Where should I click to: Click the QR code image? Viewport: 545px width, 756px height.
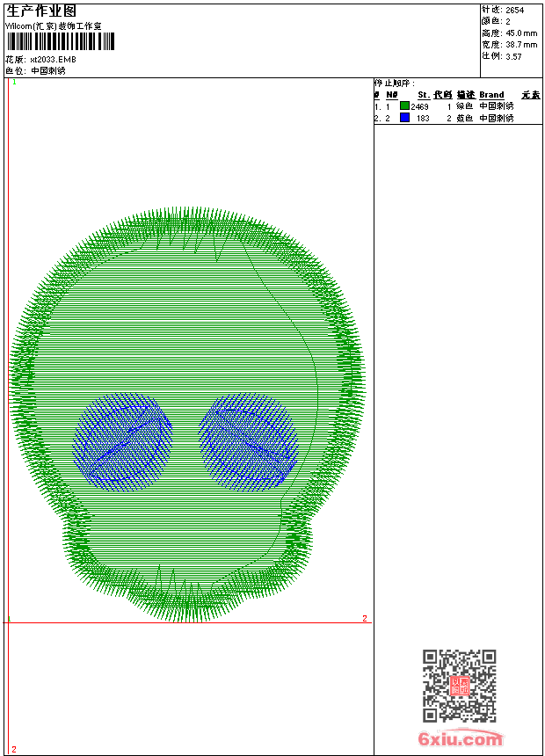click(x=459, y=686)
